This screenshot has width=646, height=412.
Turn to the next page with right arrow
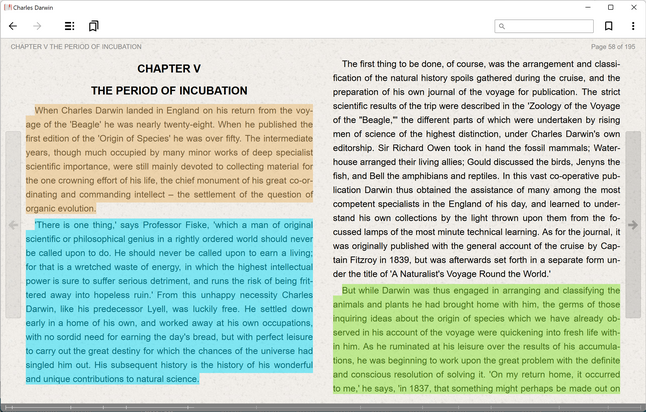[x=633, y=225]
